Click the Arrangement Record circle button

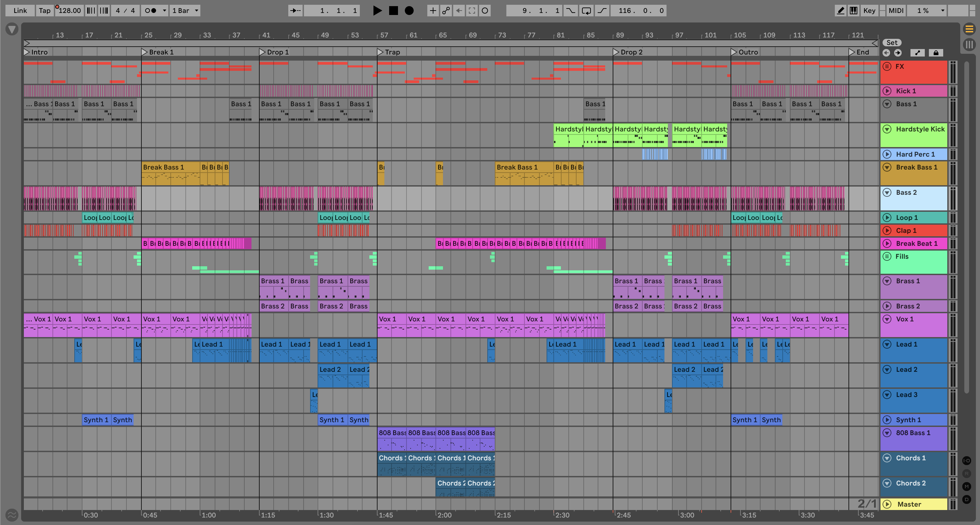click(409, 11)
